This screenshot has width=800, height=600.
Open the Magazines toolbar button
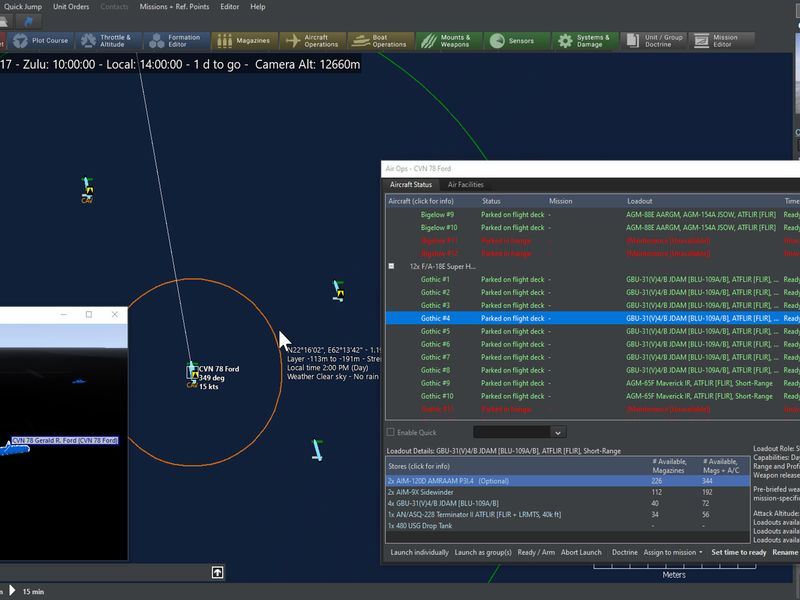click(x=244, y=41)
